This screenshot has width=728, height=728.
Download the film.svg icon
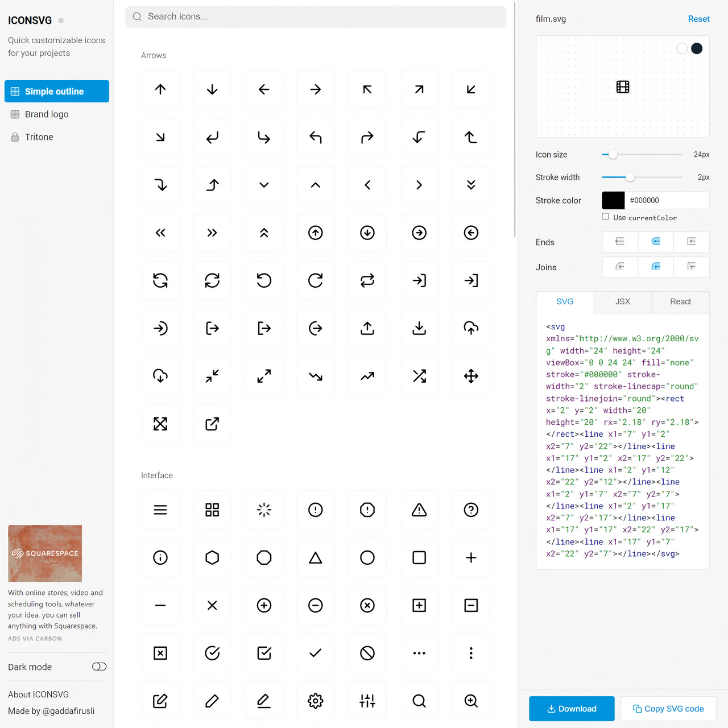point(572,709)
